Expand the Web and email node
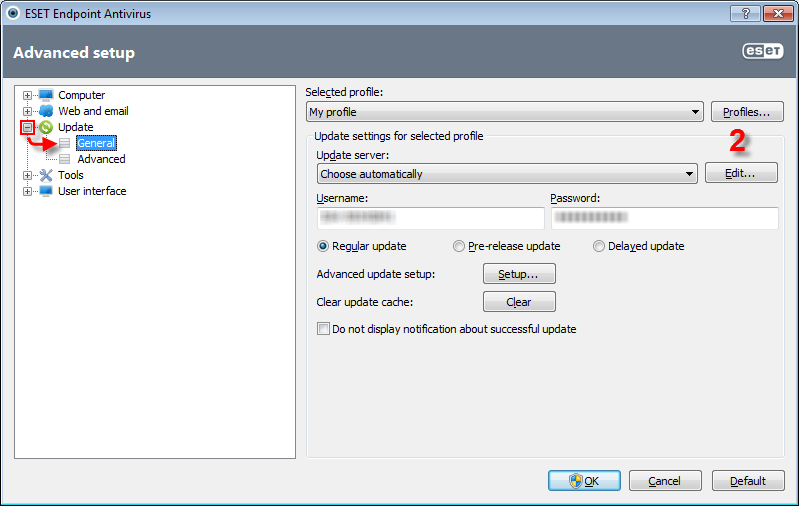The height and width of the screenshot is (506, 799). tap(27, 111)
